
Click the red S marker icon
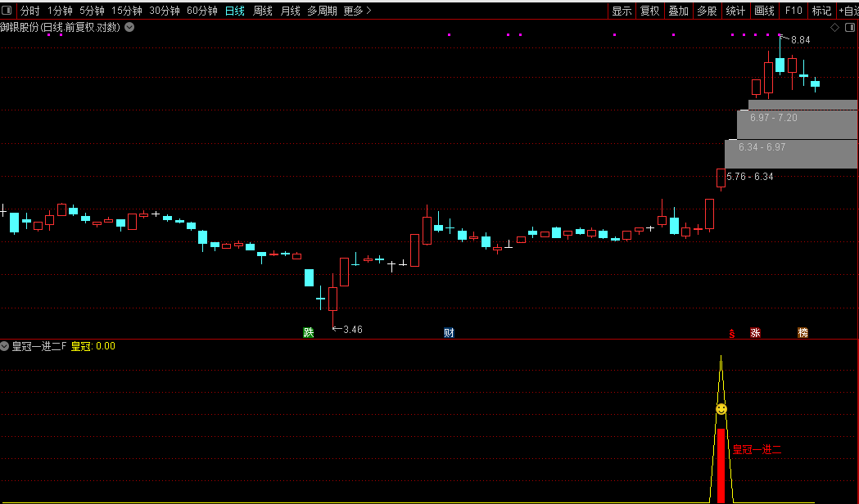pos(732,333)
